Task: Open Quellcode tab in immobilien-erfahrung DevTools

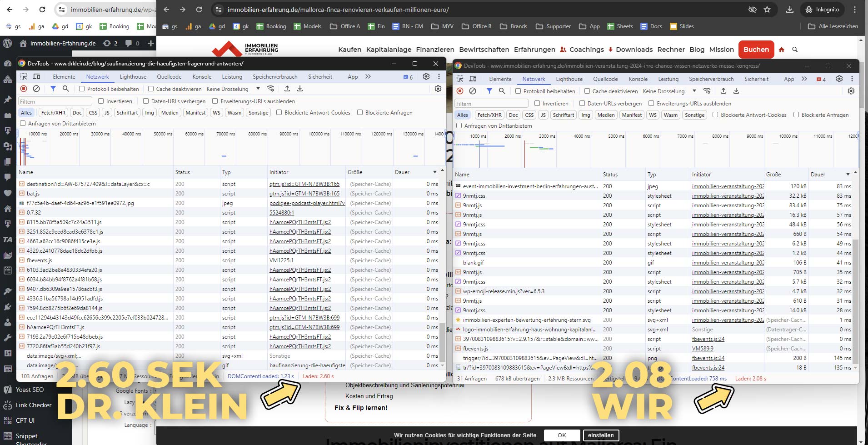Action: pos(605,79)
